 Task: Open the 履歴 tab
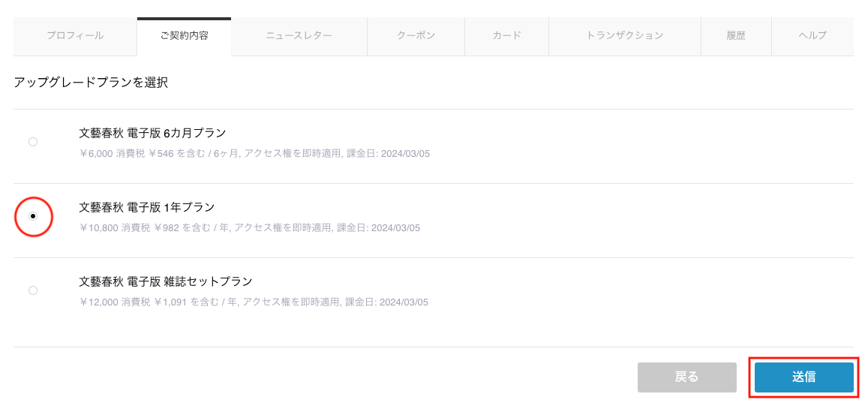(736, 36)
